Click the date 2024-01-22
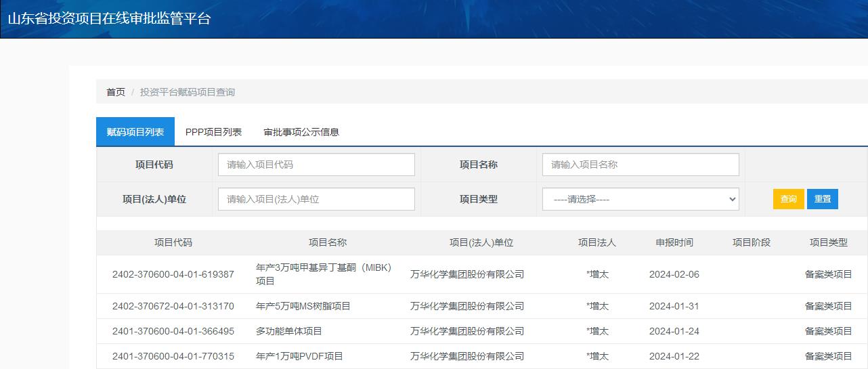Image resolution: width=868 pixels, height=369 pixels. pos(674,356)
